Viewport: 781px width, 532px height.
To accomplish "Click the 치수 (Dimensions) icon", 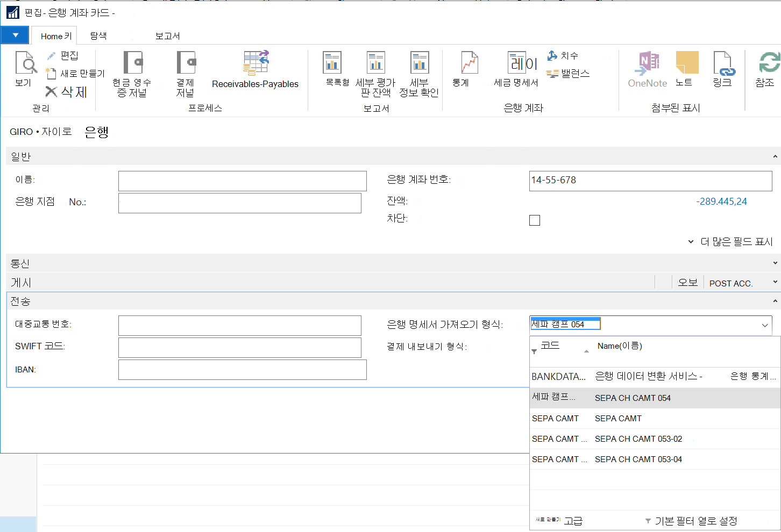I will (x=552, y=55).
